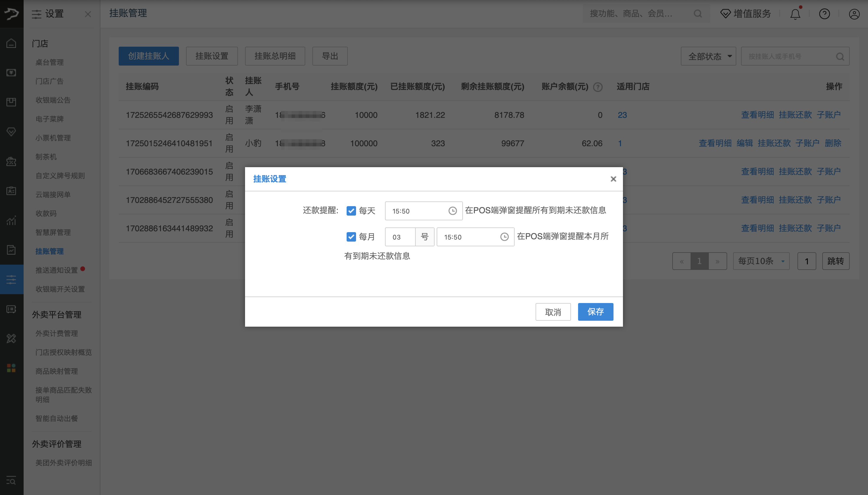This screenshot has height=495, width=868.
Task: Open the statistics chart icon in sidebar
Action: click(11, 221)
